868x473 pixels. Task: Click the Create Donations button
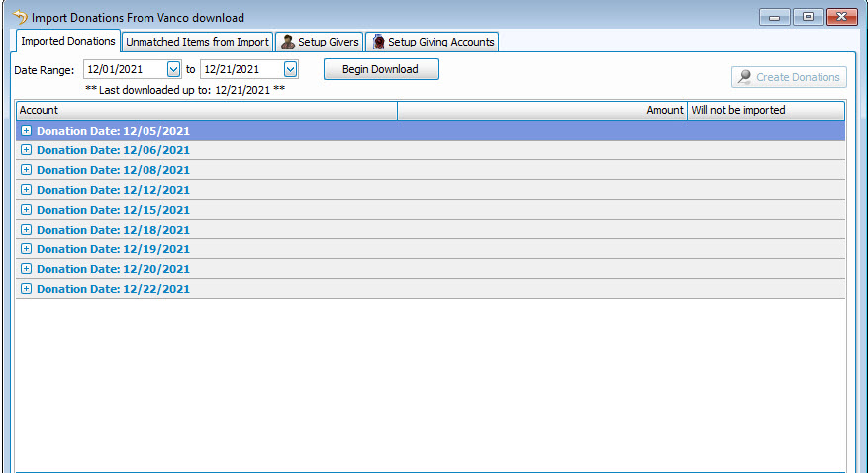(790, 77)
